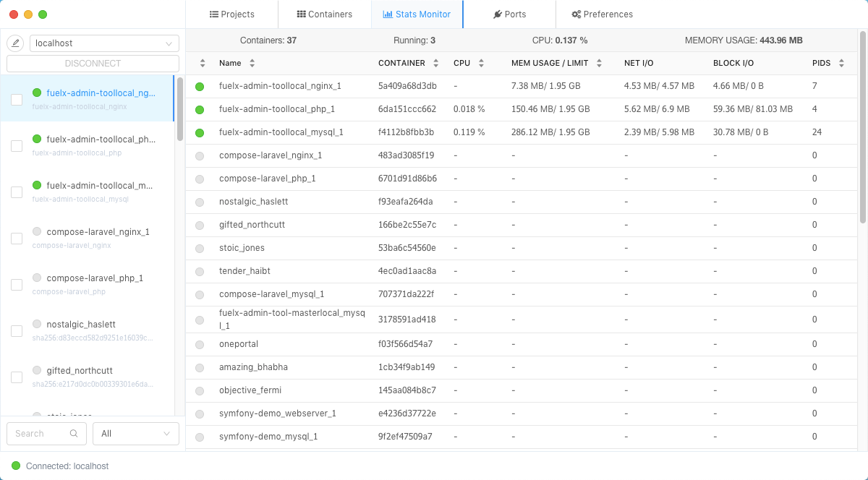Select nostalgic_haslett checkbox in sidebar
This screenshot has height=480, width=868.
point(17,331)
